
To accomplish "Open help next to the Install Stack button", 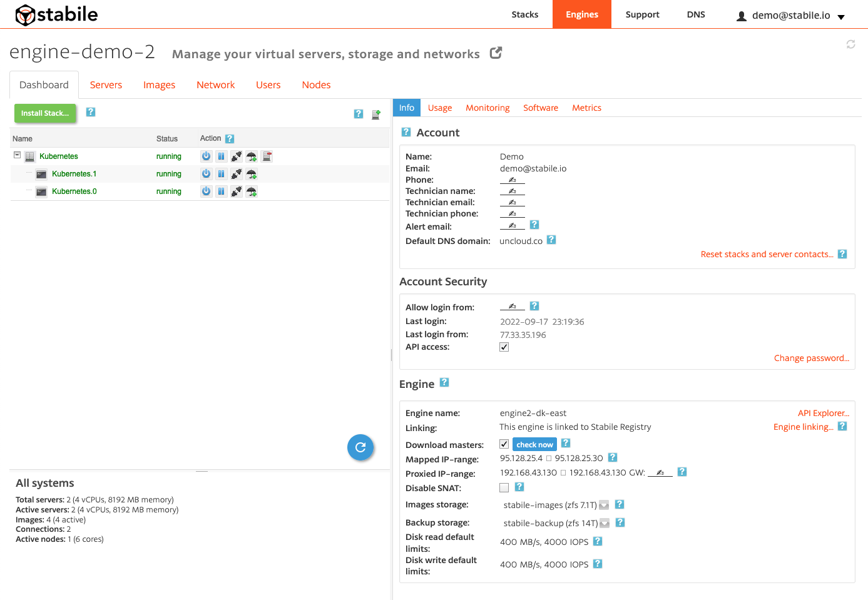I will pyautogui.click(x=91, y=112).
